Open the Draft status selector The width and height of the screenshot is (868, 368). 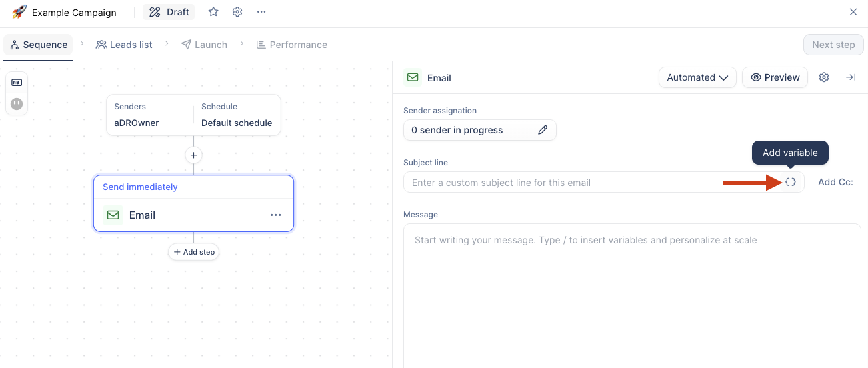click(x=169, y=12)
